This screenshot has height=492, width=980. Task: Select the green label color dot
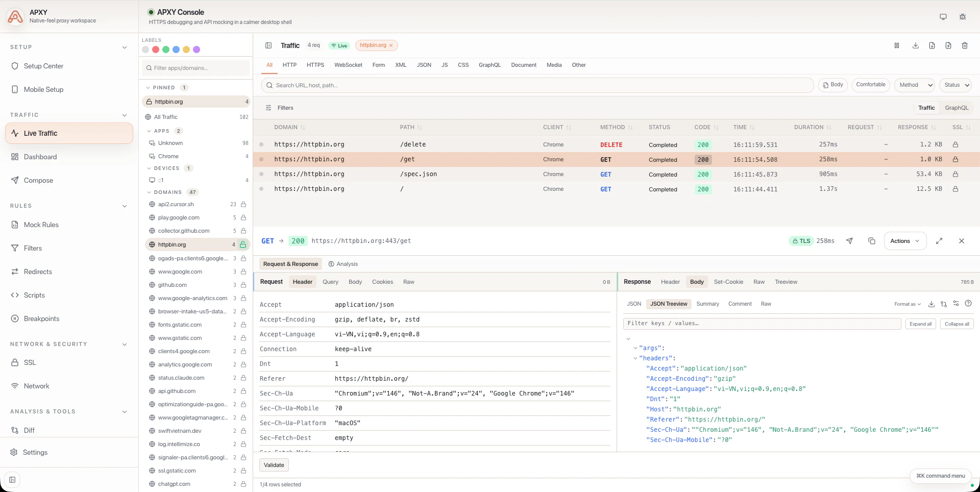tap(166, 50)
